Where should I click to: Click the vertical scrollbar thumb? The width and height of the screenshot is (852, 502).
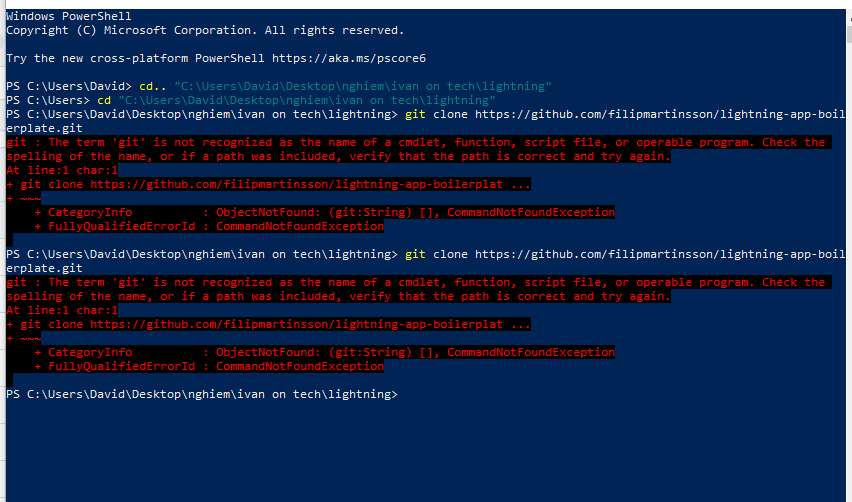[849, 34]
